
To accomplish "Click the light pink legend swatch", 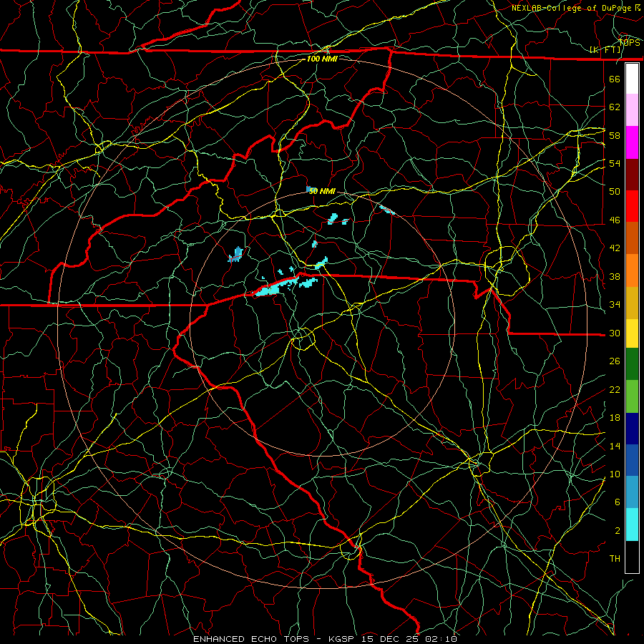I will click(632, 110).
